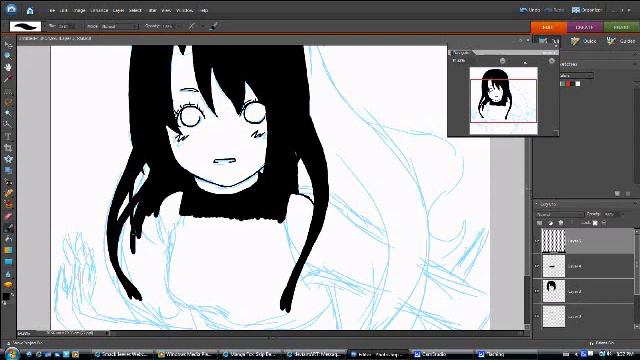This screenshot has height=360, width=640.
Task: Switch to the purple CREATE tab
Action: tap(584, 27)
